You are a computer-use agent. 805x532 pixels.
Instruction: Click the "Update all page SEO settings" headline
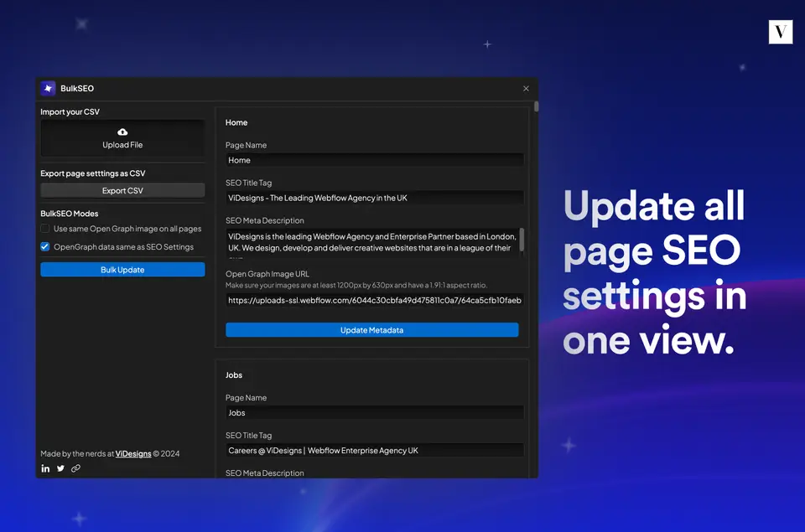coord(654,272)
